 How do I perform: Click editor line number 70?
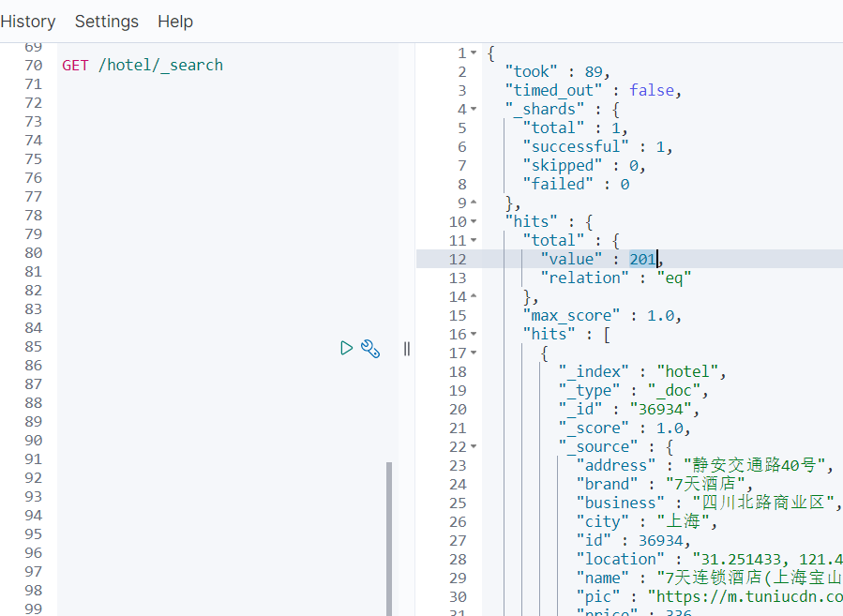[34, 65]
